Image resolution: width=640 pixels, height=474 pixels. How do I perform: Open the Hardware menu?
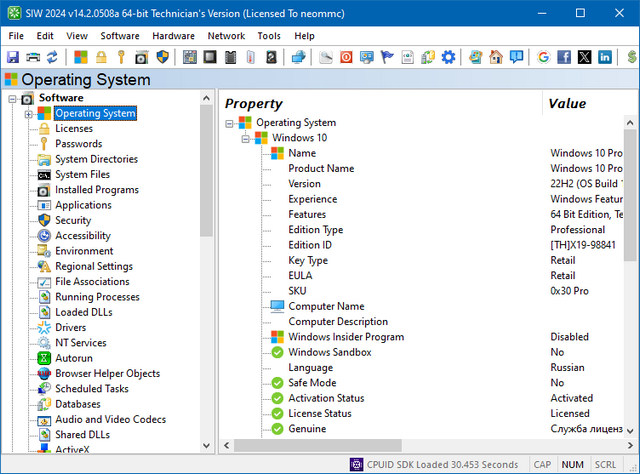[x=173, y=36]
